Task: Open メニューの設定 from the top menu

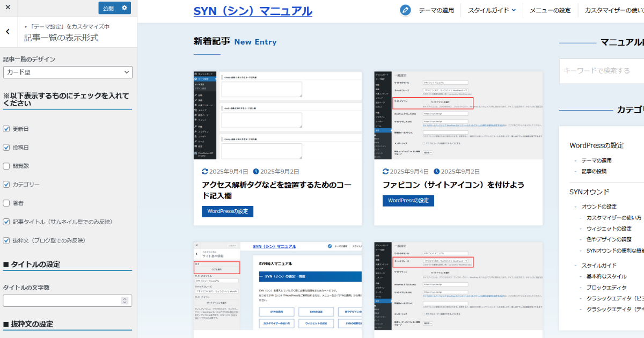Action: tap(550, 10)
